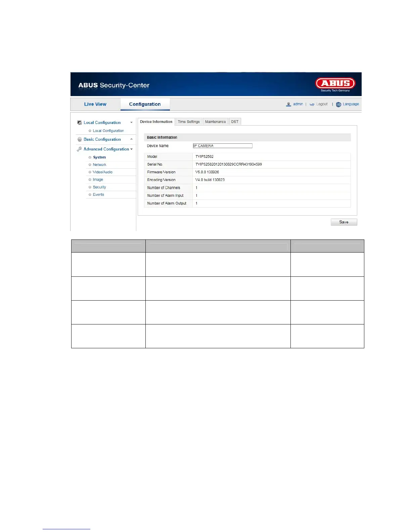
Task: Click the Logout link
Action: click(322, 104)
